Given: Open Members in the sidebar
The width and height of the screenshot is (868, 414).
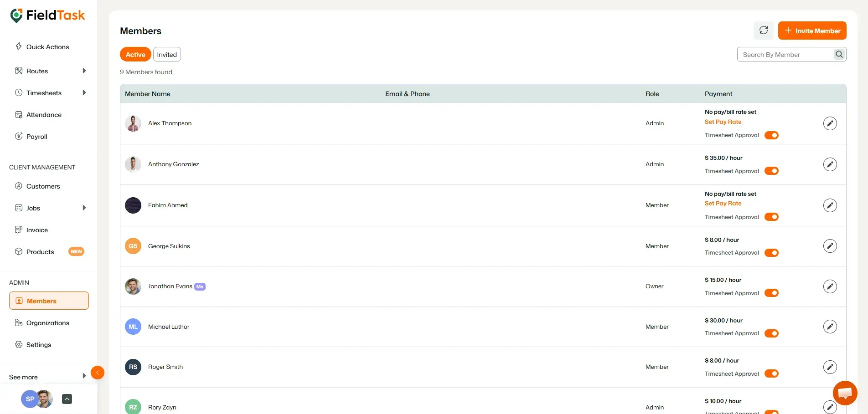Looking at the screenshot, I should (x=49, y=301).
